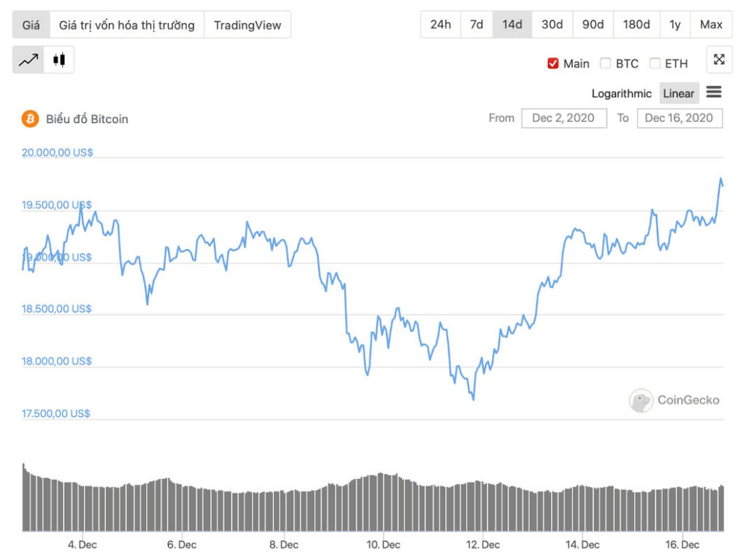
Task: Enable the BTC comparison checkbox
Action: [x=605, y=63]
